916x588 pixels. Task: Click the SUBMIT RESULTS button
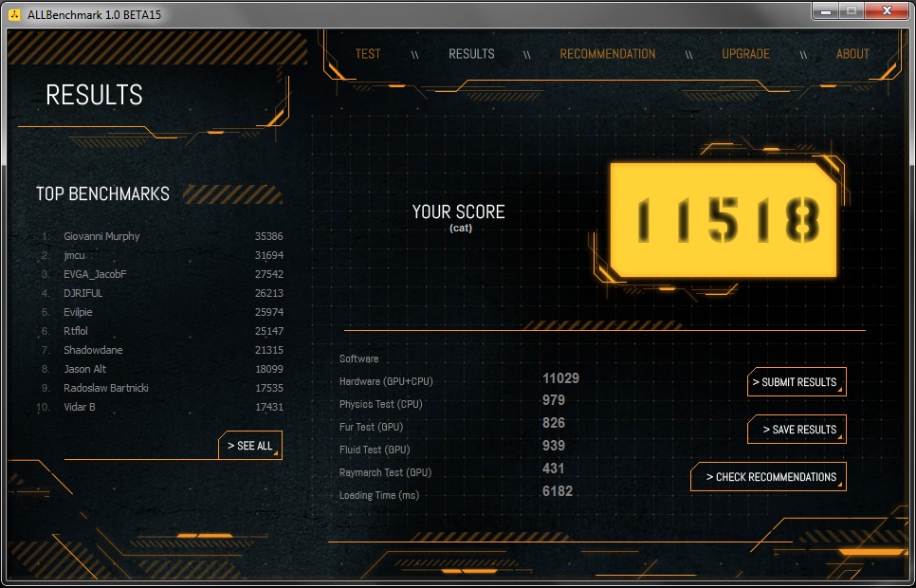coord(797,382)
